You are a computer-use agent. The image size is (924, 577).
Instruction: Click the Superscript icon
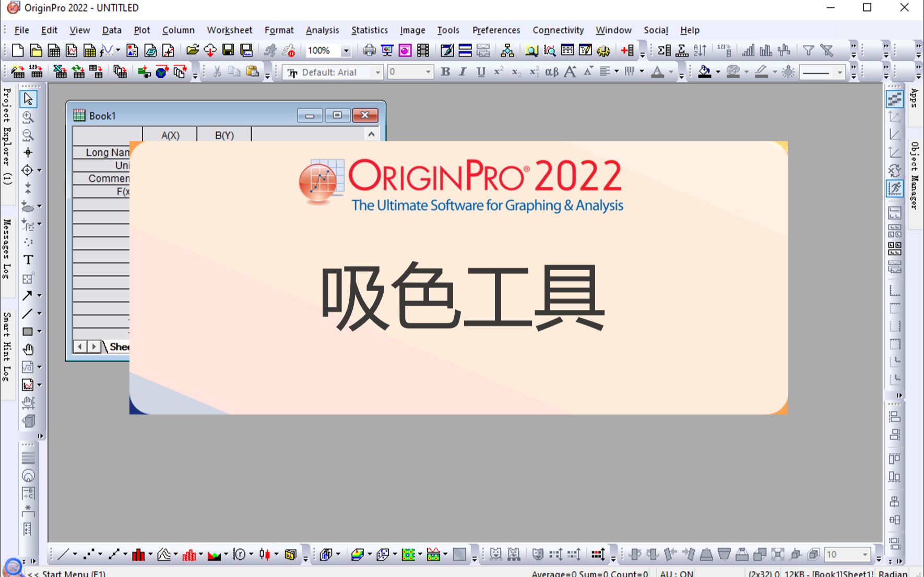499,72
